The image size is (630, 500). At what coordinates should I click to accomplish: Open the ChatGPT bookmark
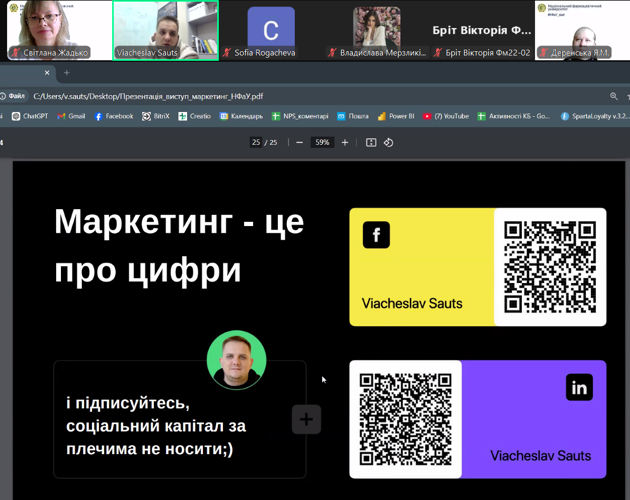[30, 116]
